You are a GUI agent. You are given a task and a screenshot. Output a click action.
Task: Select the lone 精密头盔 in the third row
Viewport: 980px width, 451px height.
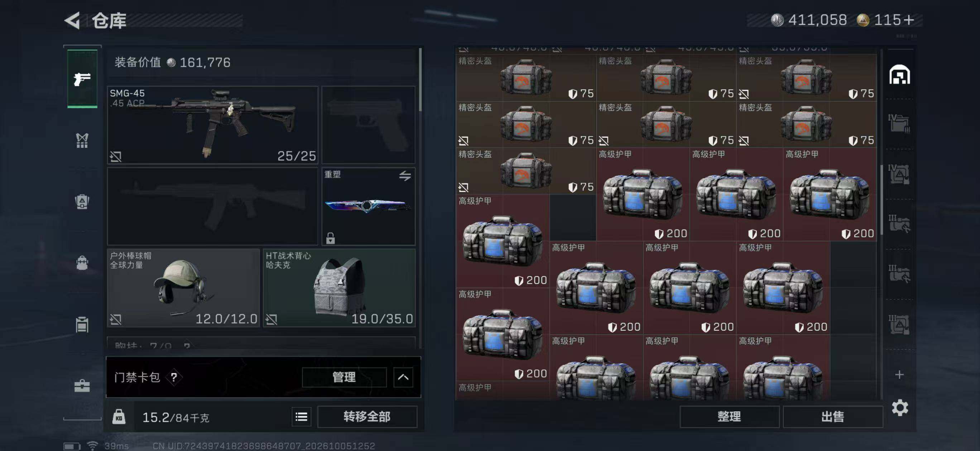(526, 171)
